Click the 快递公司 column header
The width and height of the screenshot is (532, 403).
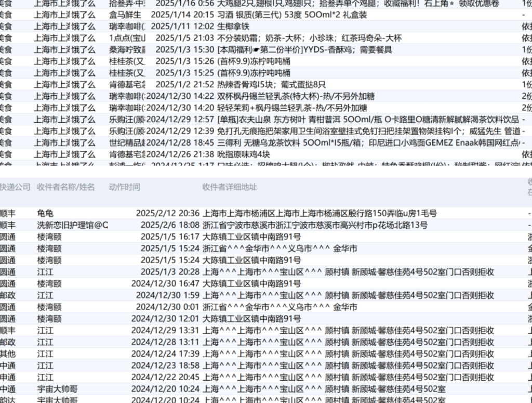pos(15,187)
